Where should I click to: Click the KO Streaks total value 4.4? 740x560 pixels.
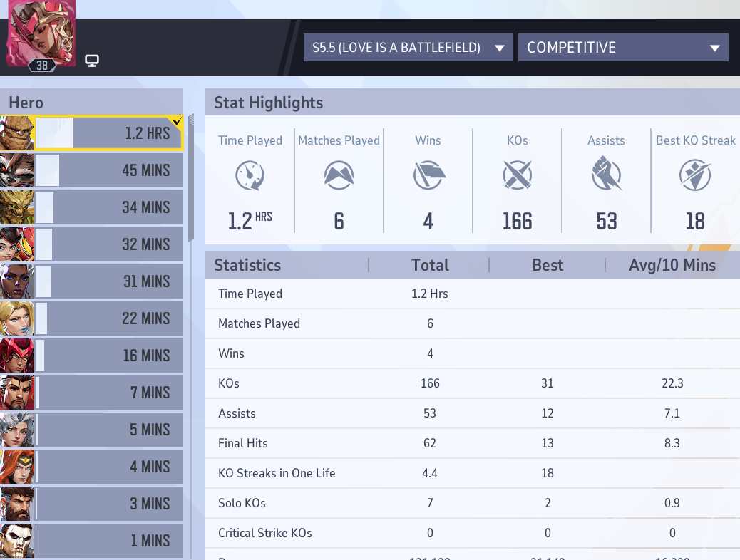[430, 473]
